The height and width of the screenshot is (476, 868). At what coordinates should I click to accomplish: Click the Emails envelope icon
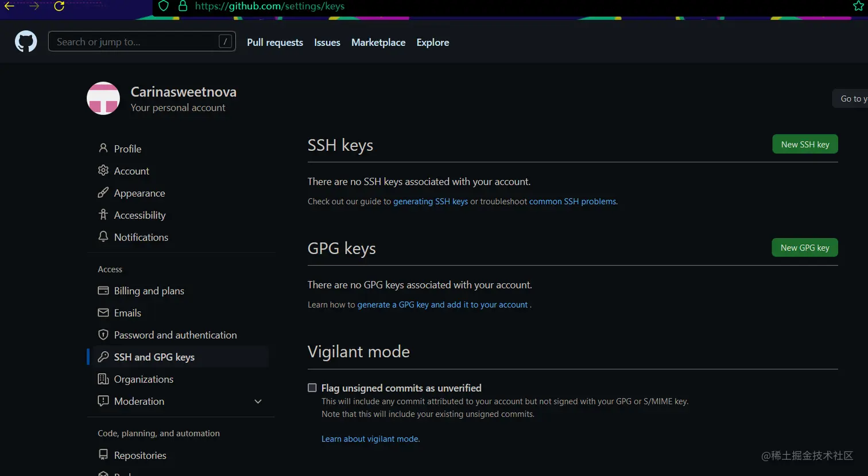[x=103, y=313]
